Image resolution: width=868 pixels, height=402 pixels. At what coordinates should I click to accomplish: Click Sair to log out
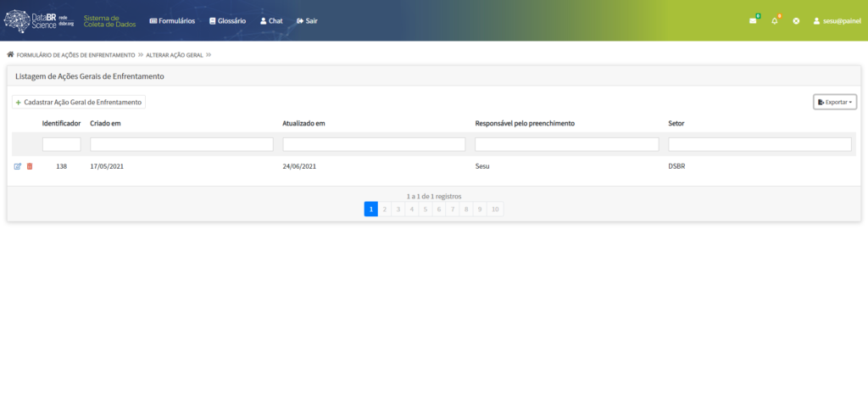tap(307, 20)
